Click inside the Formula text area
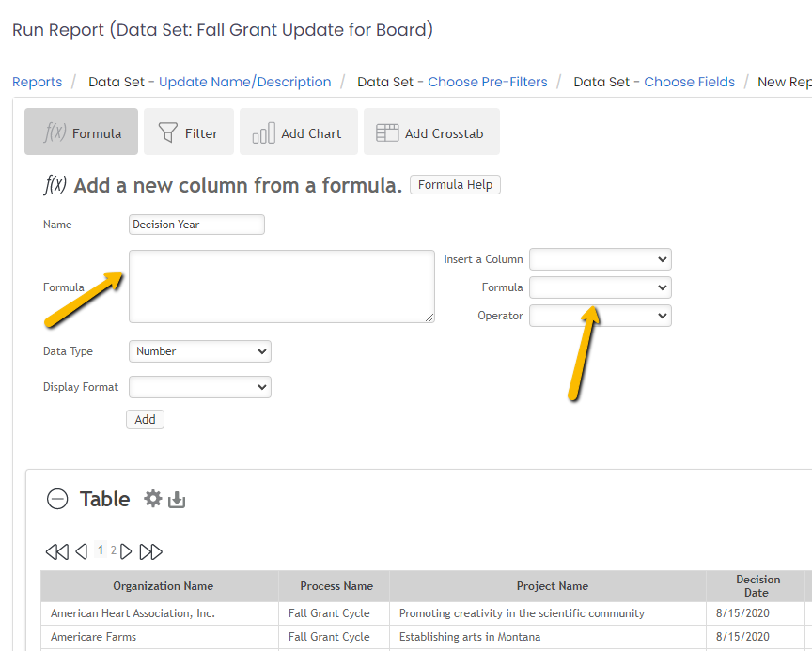The height and width of the screenshot is (651, 812). point(282,287)
